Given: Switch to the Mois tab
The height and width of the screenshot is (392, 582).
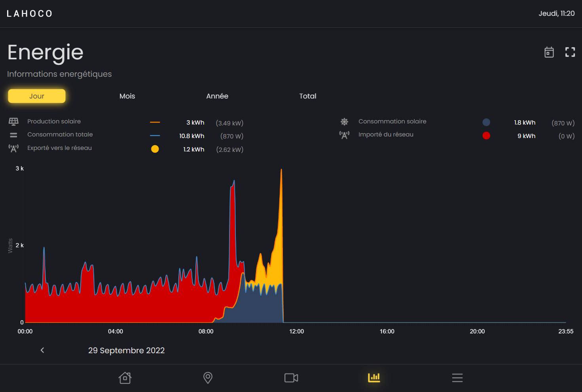Looking at the screenshot, I should 127,96.
